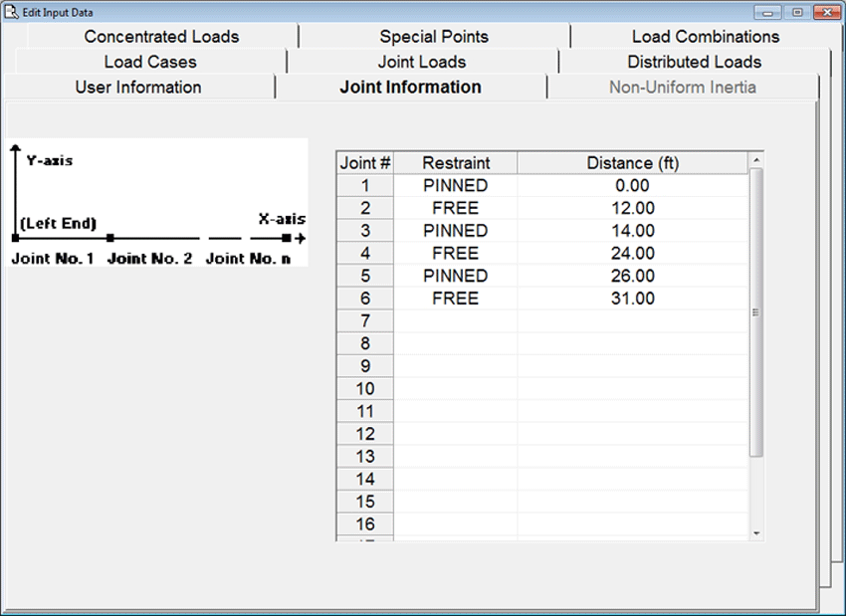Click the Distance cell showing 12.00

632,208
